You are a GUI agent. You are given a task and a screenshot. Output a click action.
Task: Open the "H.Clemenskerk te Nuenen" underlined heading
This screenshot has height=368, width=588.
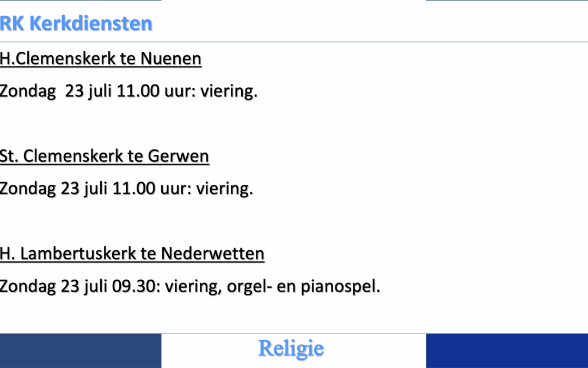tap(101, 58)
